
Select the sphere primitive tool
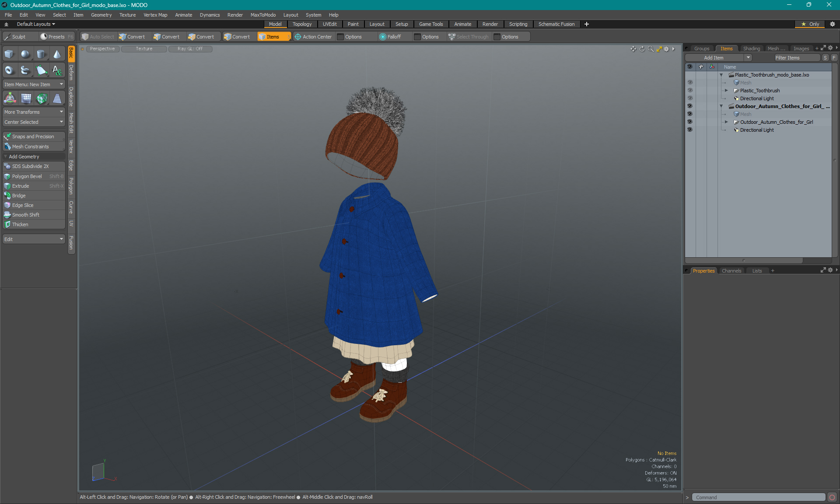(25, 54)
